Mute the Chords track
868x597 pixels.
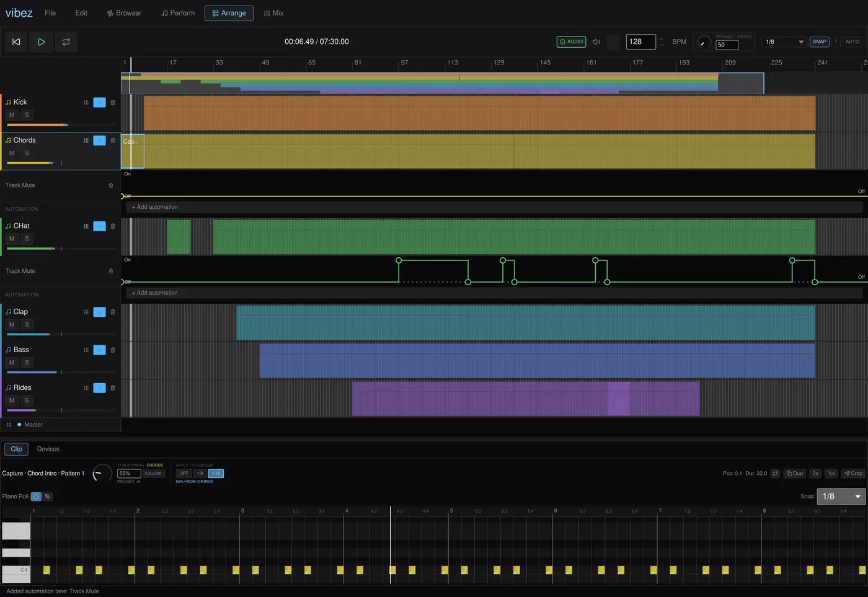(12, 153)
